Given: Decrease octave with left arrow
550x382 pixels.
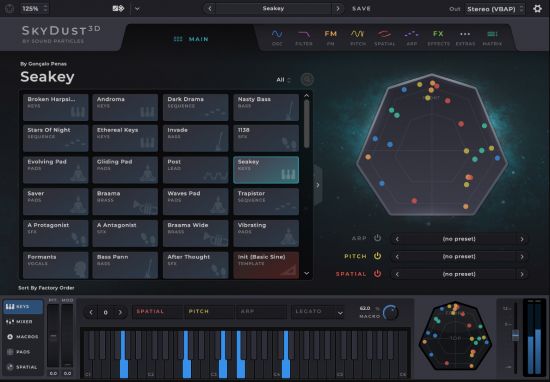Looking at the screenshot, I should (91, 312).
